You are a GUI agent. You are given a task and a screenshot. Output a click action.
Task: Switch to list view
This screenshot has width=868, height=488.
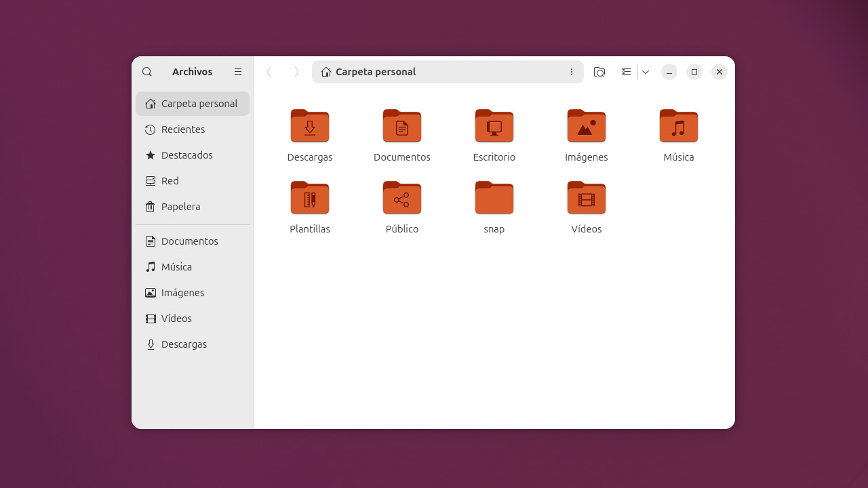pos(626,71)
